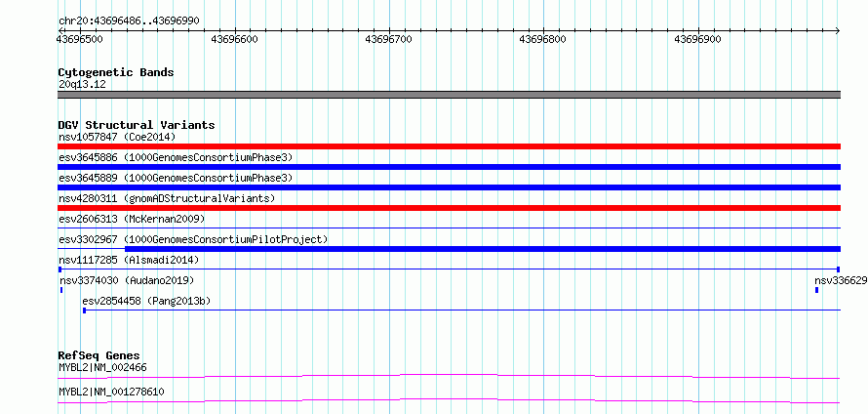Open nsv3374030 (Audano2019) label
The width and height of the screenshot is (868, 414).
[x=128, y=280]
